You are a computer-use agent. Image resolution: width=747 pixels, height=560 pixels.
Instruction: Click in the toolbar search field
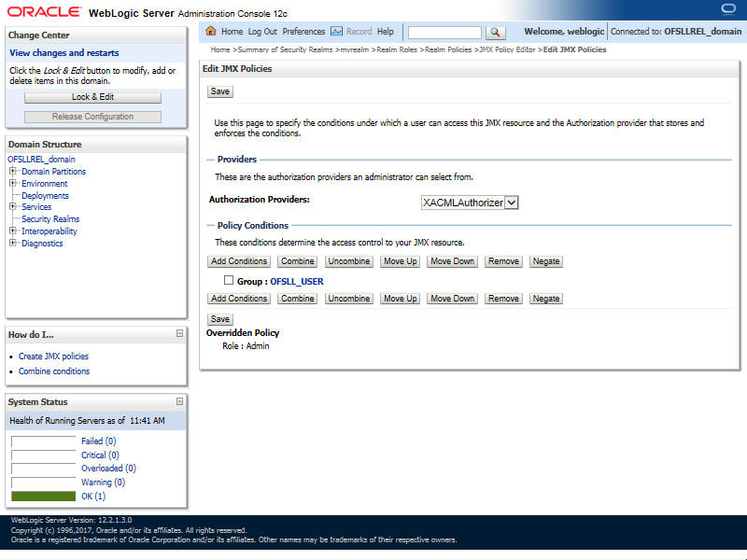click(x=444, y=33)
